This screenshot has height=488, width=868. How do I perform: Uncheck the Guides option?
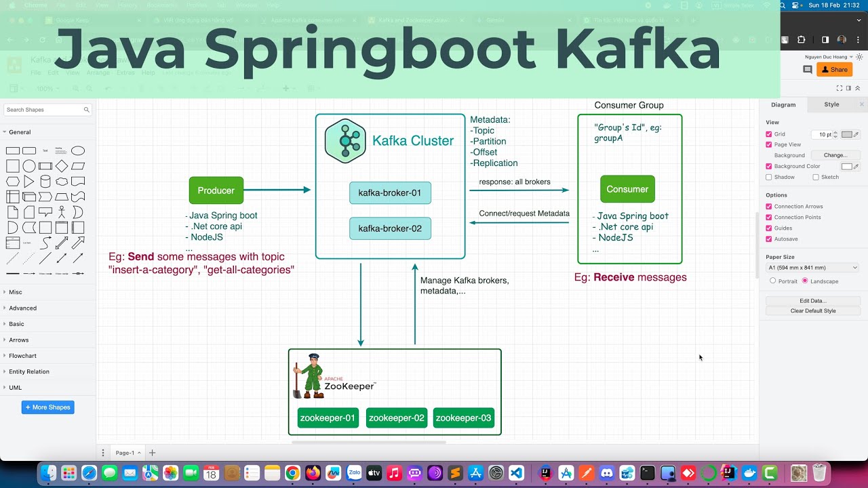click(768, 228)
